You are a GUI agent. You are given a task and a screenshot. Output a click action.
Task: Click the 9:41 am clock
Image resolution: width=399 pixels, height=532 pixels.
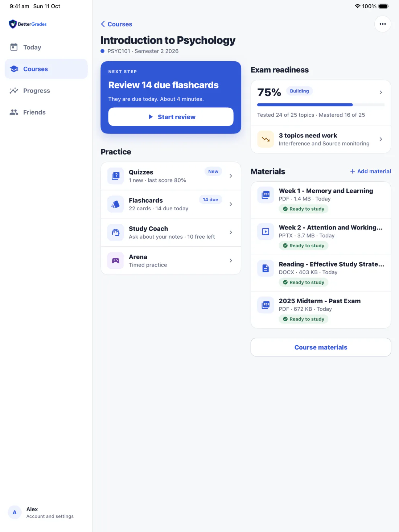coord(20,6)
